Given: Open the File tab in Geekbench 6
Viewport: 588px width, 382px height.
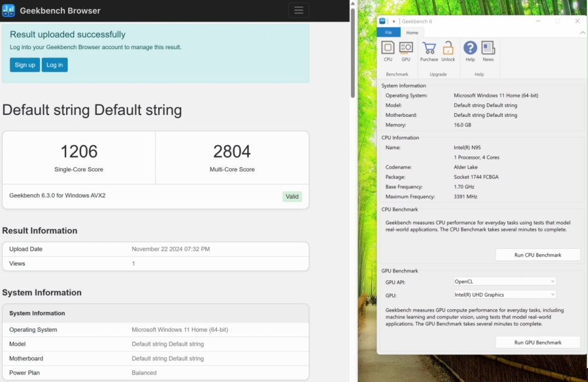Looking at the screenshot, I should coord(389,33).
